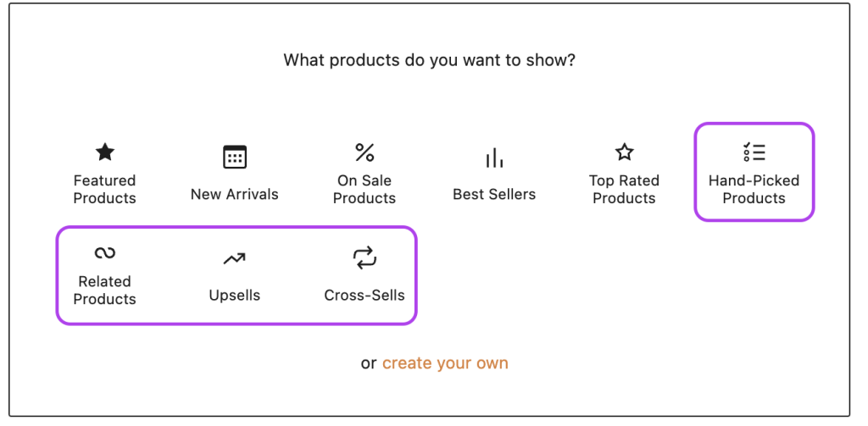Click the "What products do you want to show?" heading
This screenshot has height=426, width=868.
click(x=429, y=60)
